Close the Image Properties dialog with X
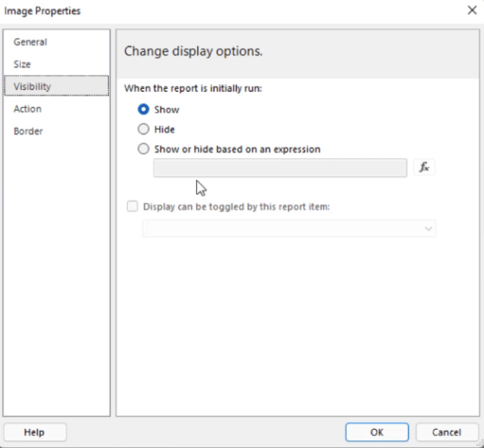Screen dimensions: 484x448 pos(472,10)
